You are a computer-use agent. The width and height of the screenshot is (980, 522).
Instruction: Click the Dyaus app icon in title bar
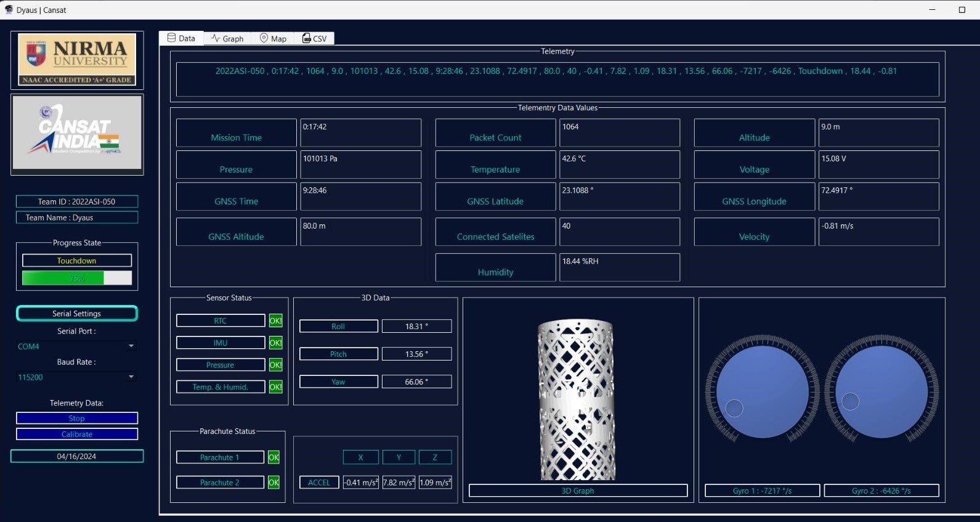point(9,10)
